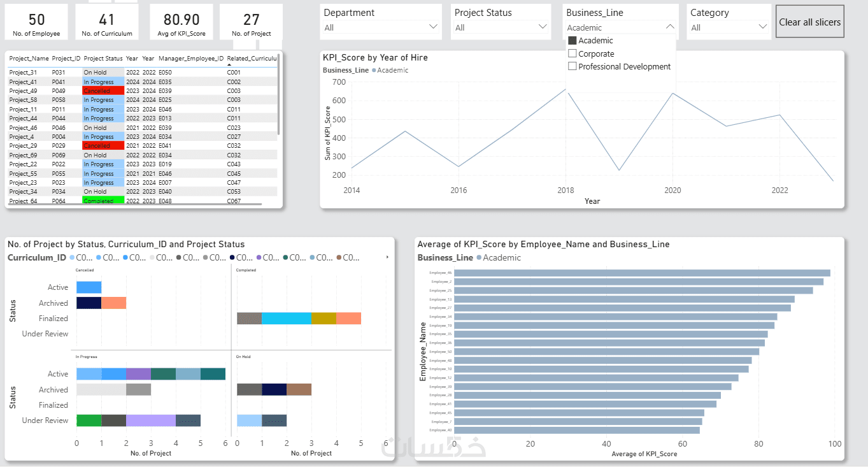Click the brown Curriculum_ID legend marker
The height and width of the screenshot is (467, 868).
(x=339, y=258)
